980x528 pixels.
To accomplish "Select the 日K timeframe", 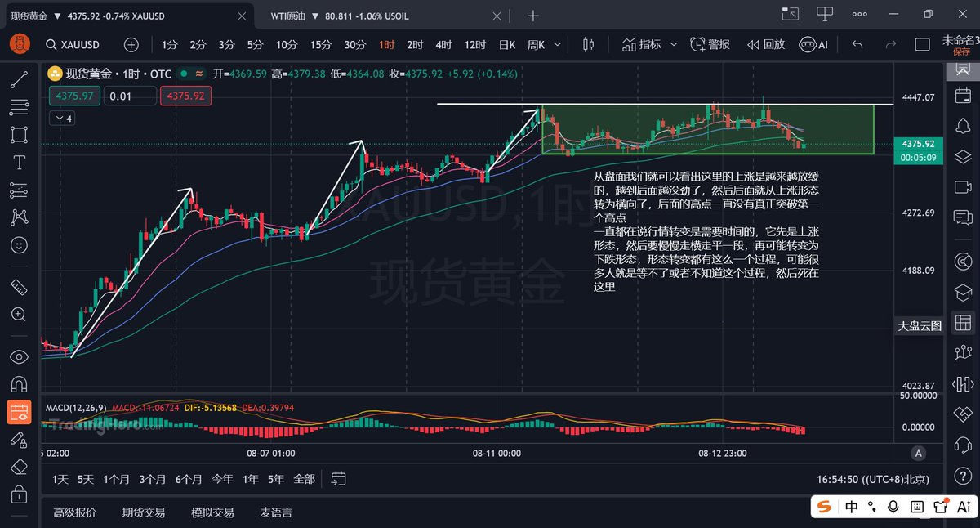I will coord(507,45).
